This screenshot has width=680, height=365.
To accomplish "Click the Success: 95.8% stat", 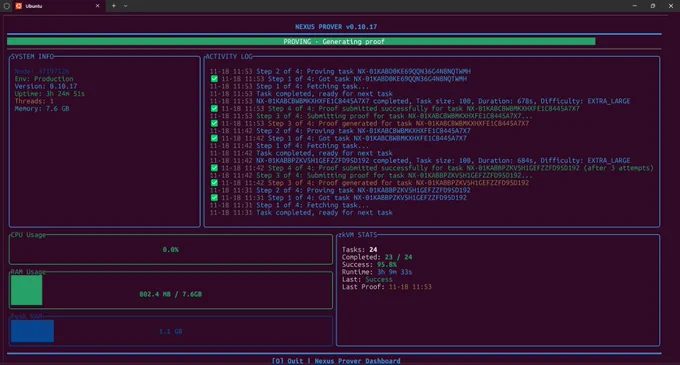I will pos(369,264).
